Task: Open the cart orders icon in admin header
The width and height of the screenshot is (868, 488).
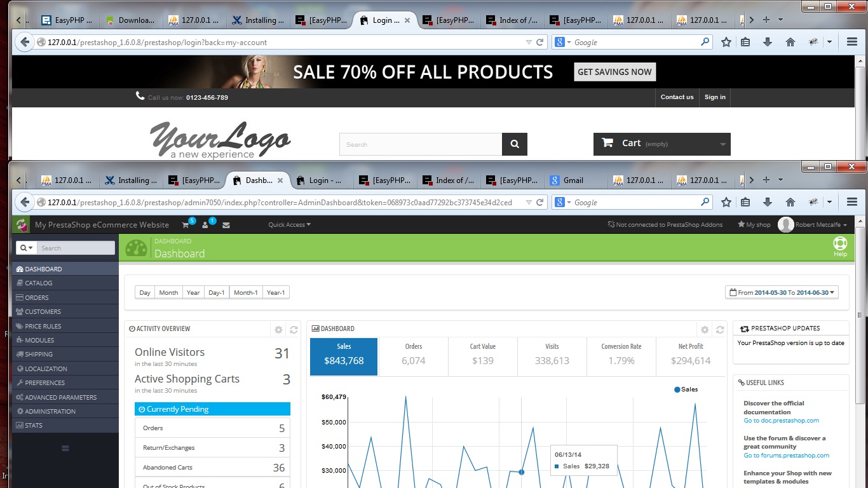Action: click(x=186, y=224)
